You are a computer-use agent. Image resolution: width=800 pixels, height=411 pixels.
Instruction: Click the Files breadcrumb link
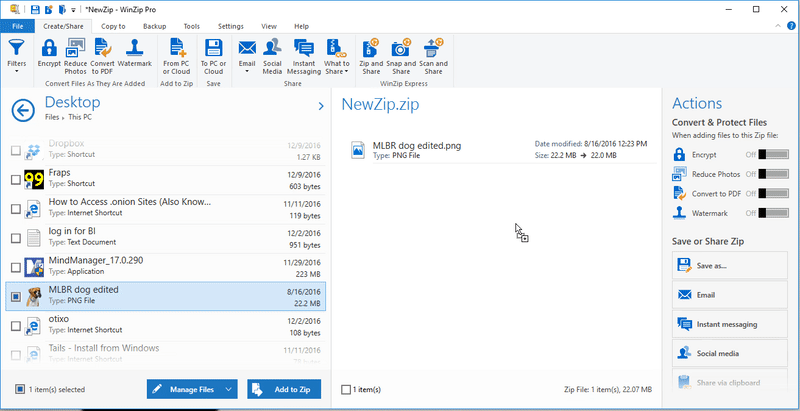(52, 117)
